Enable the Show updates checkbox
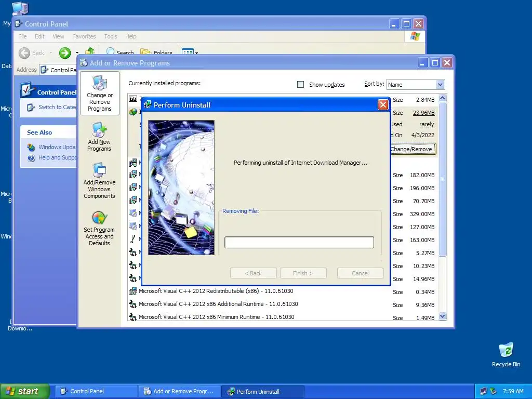Screen dimensions: 532x399 pos(300,85)
